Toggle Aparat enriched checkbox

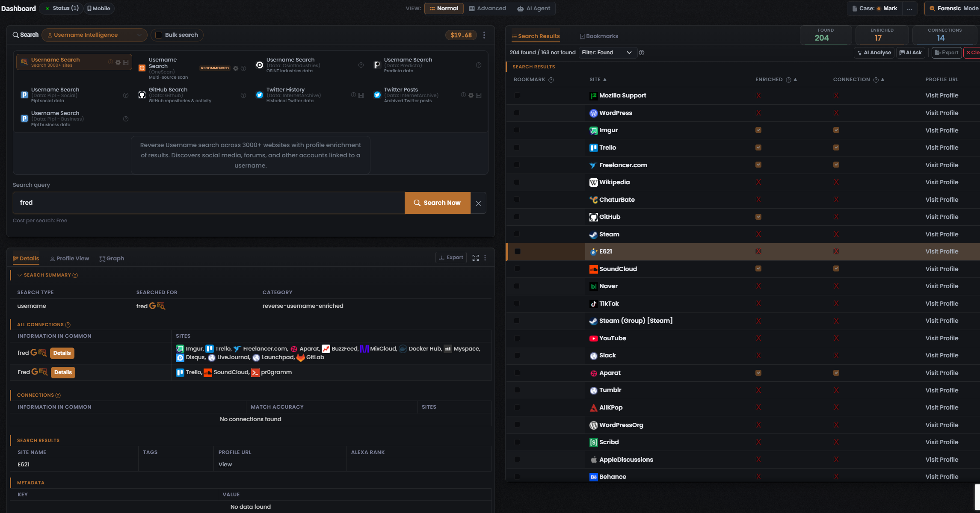click(758, 373)
